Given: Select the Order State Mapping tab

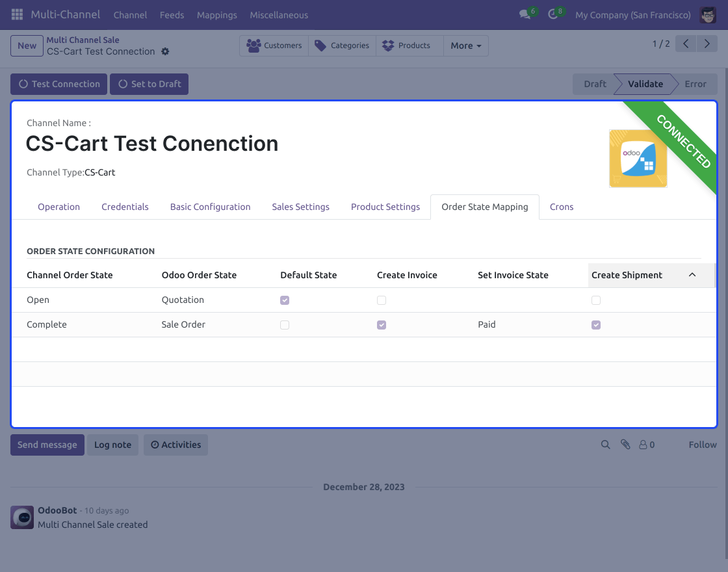Looking at the screenshot, I should [x=485, y=207].
